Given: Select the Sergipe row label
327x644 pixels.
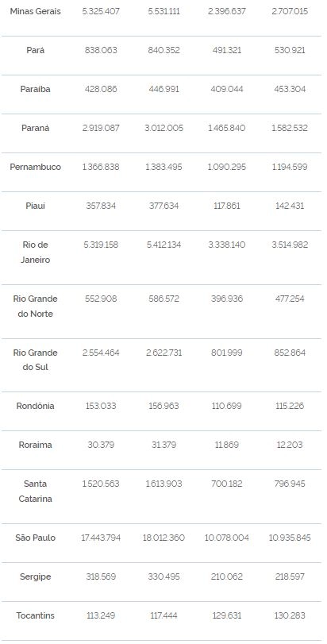Looking at the screenshot, I should 35,577.
